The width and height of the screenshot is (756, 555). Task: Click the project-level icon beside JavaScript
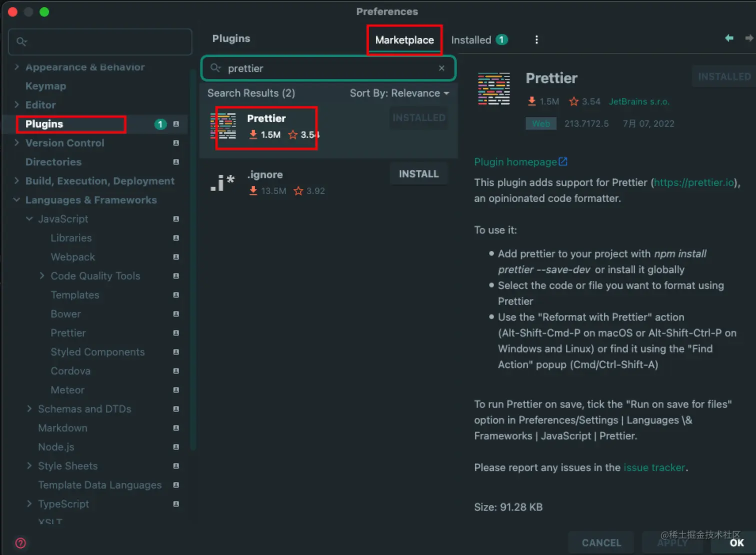[x=176, y=219]
